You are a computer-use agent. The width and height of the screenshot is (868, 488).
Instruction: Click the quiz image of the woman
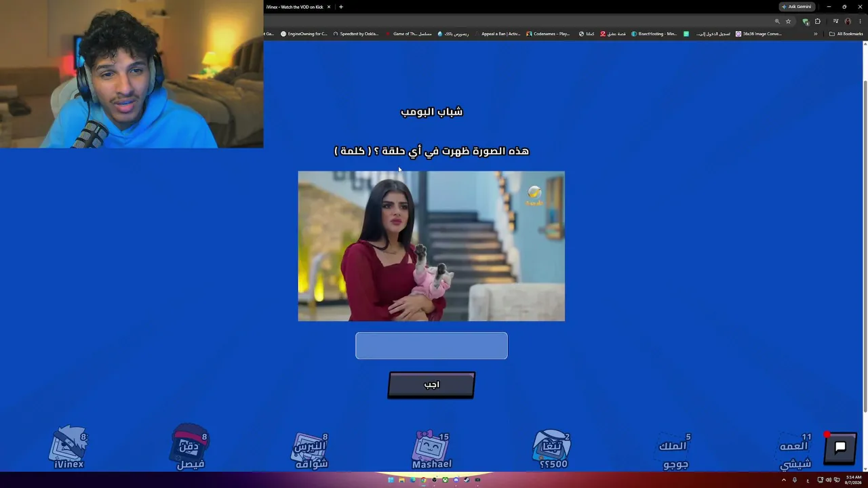[431, 246]
